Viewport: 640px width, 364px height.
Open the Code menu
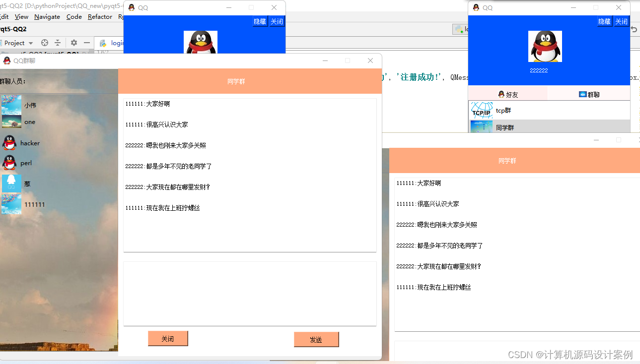click(74, 16)
